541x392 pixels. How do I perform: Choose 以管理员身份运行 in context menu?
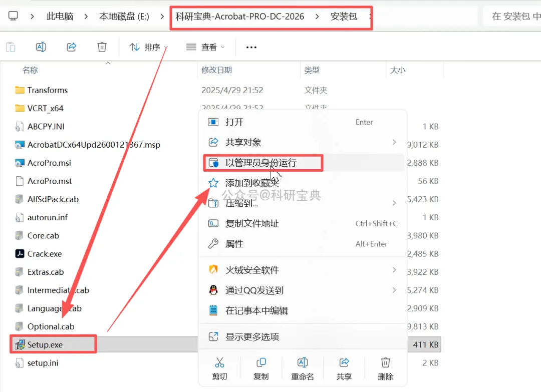point(303,163)
